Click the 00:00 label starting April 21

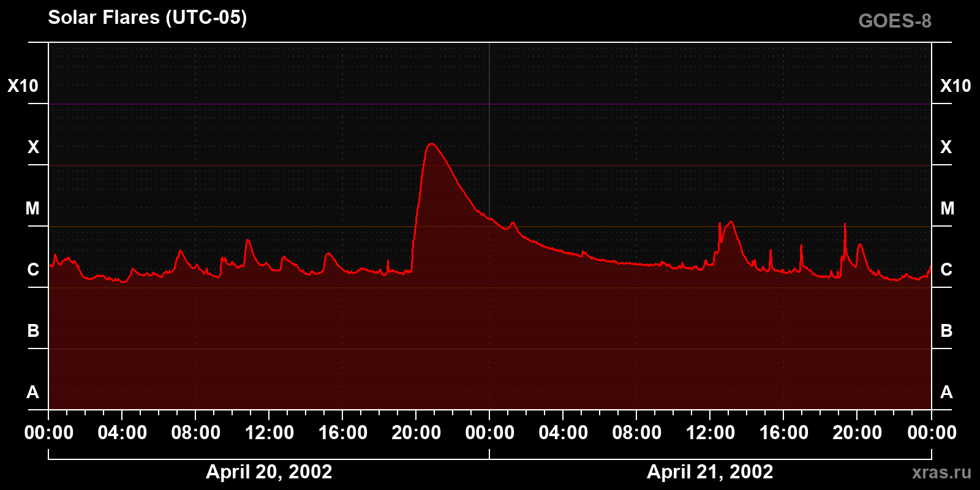coord(490,432)
